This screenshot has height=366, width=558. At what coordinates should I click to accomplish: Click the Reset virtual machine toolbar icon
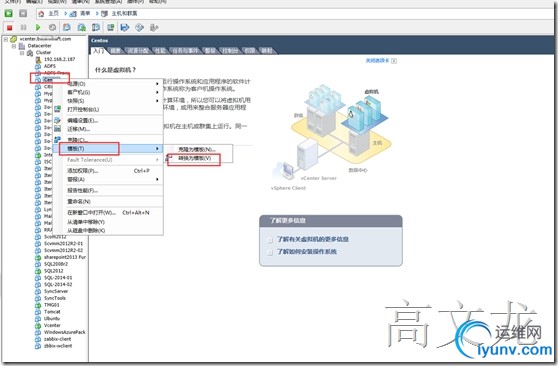[52, 27]
